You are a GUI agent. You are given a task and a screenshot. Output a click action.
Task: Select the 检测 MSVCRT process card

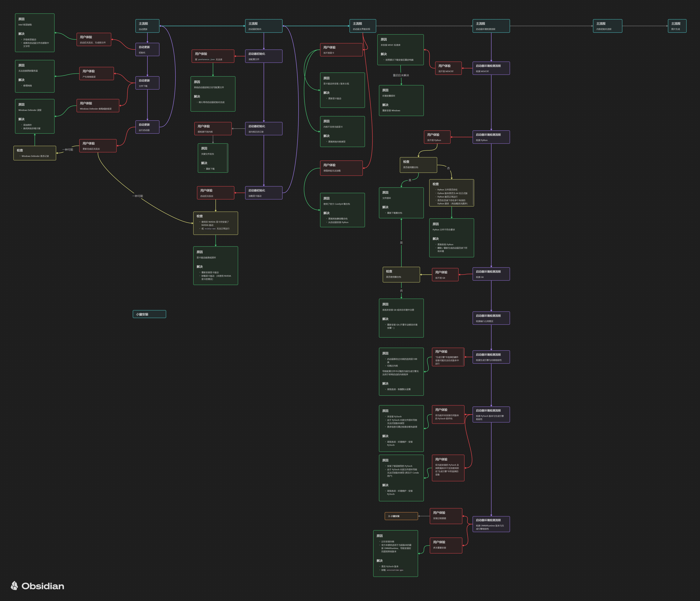pyautogui.click(x=491, y=68)
